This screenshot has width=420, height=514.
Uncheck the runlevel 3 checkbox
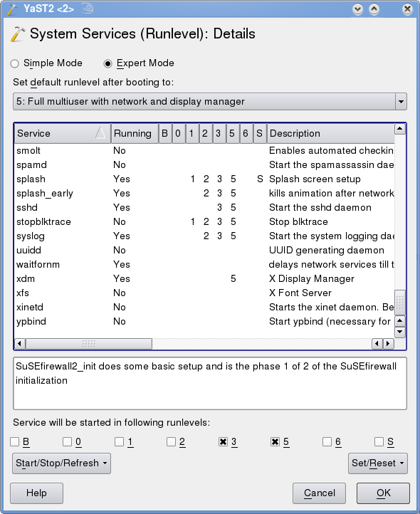223,442
